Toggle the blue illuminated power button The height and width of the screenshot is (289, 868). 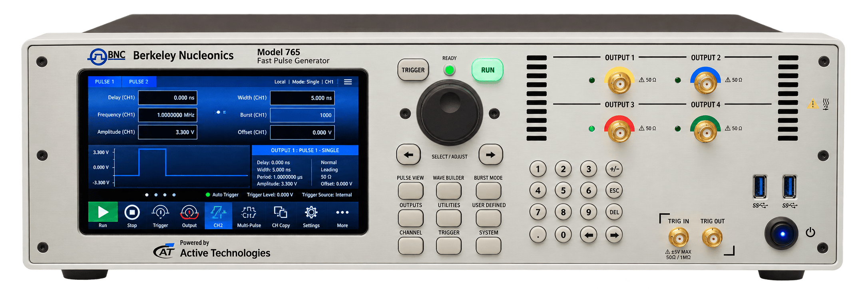(x=782, y=234)
